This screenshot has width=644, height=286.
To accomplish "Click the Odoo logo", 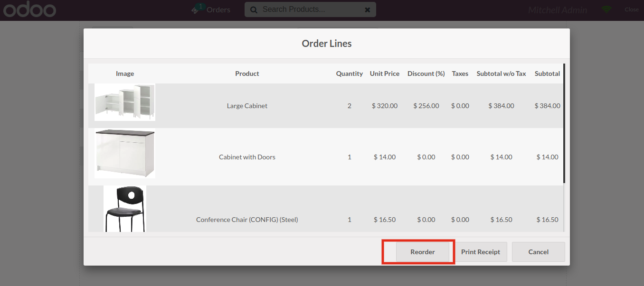I will pyautogui.click(x=30, y=9).
